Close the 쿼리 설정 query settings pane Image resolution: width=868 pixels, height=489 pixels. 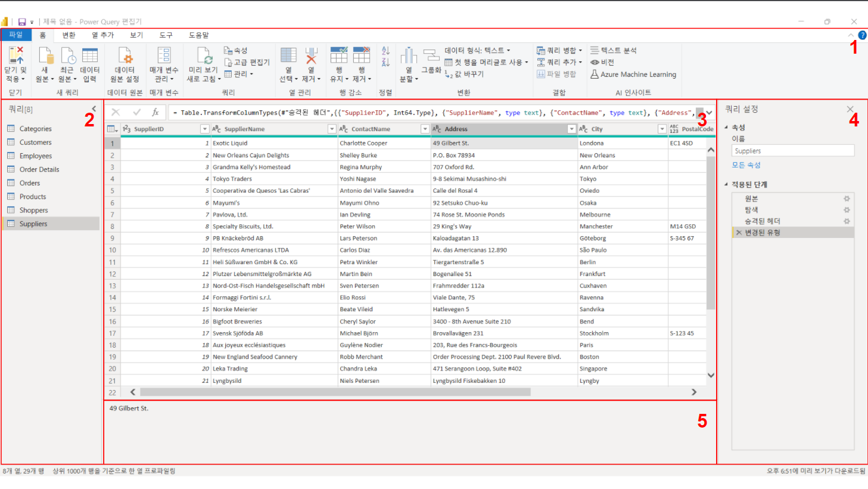[850, 109]
